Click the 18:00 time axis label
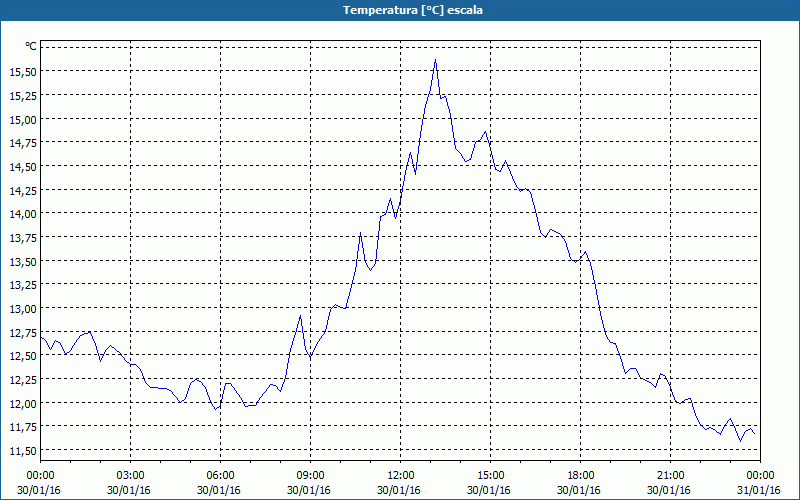Screen dimensions: 800x500 (x=581, y=476)
